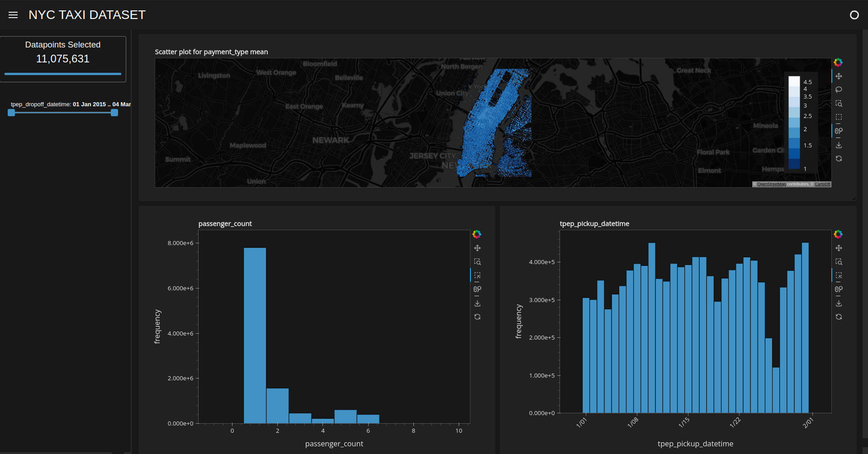Select Box Zoom on passenger_count chart

point(477,262)
